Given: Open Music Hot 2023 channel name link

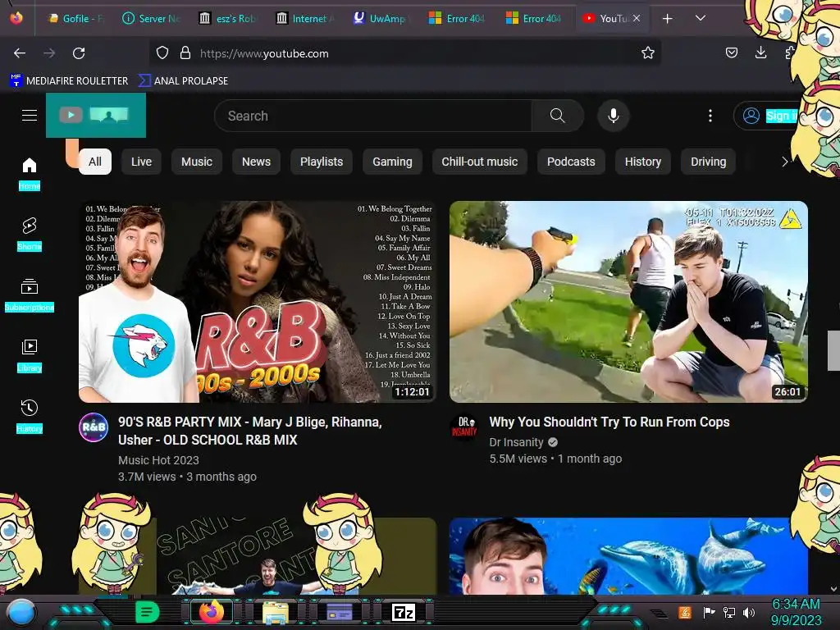Looking at the screenshot, I should 158,460.
